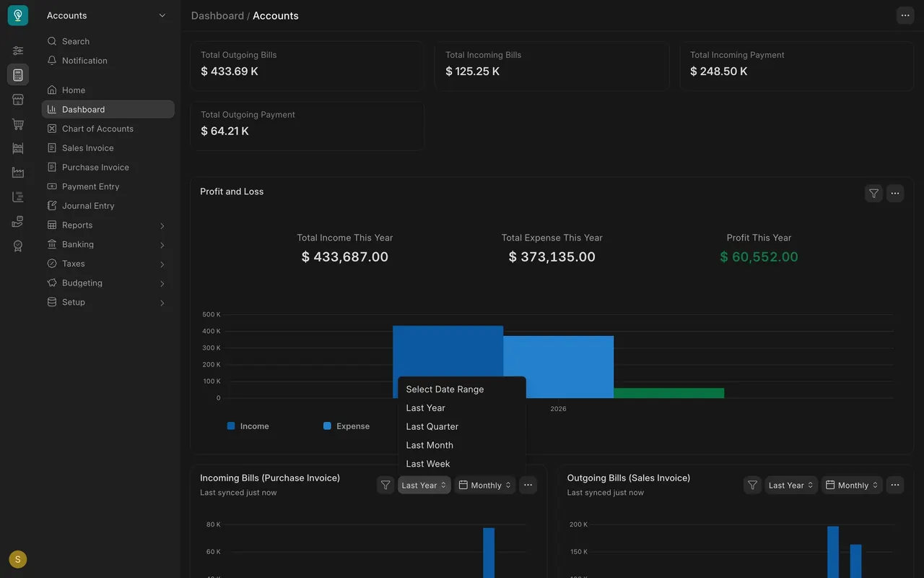924x578 pixels.
Task: Open the three-dot menu on Profit and Loss
Action: (x=895, y=193)
